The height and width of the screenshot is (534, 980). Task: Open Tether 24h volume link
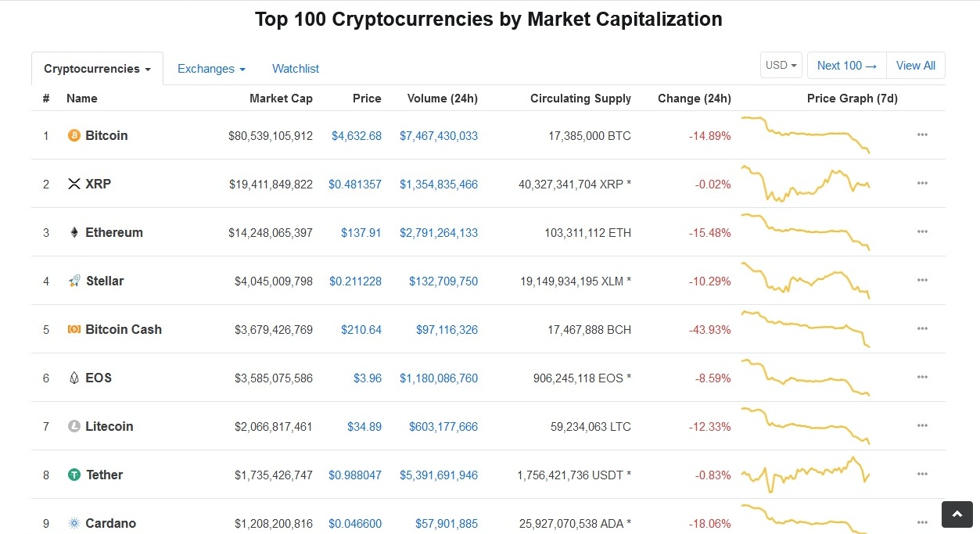pos(439,475)
